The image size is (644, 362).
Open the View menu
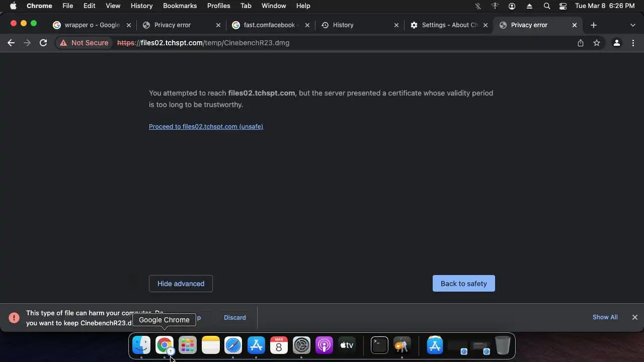(113, 6)
